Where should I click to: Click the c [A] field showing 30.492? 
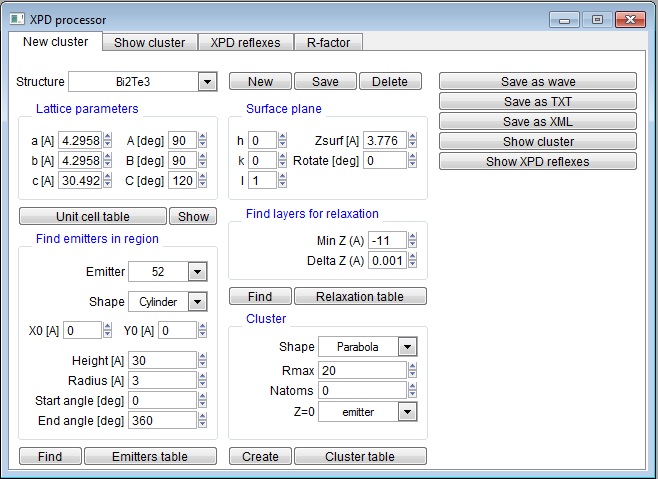[80, 181]
